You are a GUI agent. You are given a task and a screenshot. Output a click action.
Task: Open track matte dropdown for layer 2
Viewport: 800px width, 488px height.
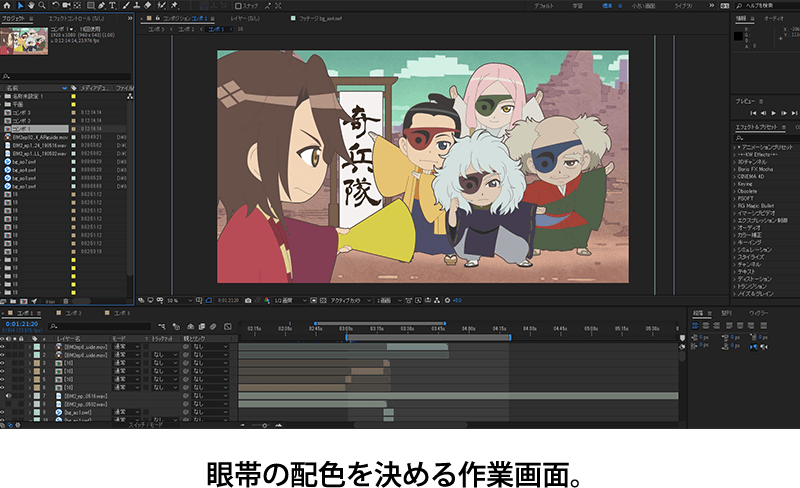coord(165,355)
